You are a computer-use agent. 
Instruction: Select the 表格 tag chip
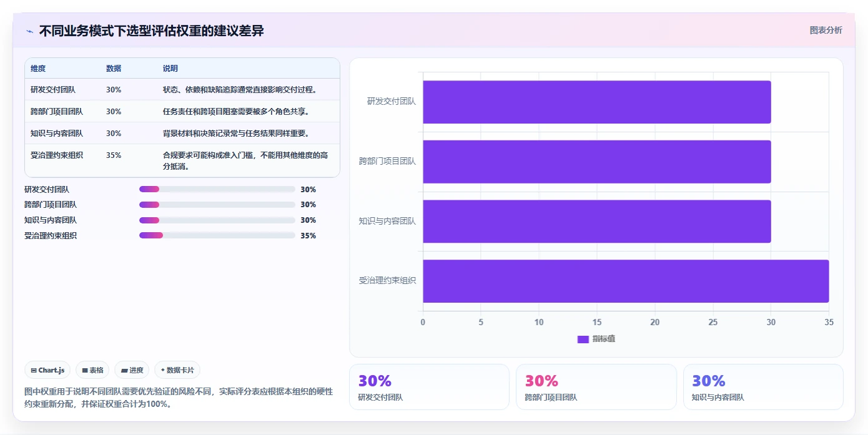coord(92,370)
